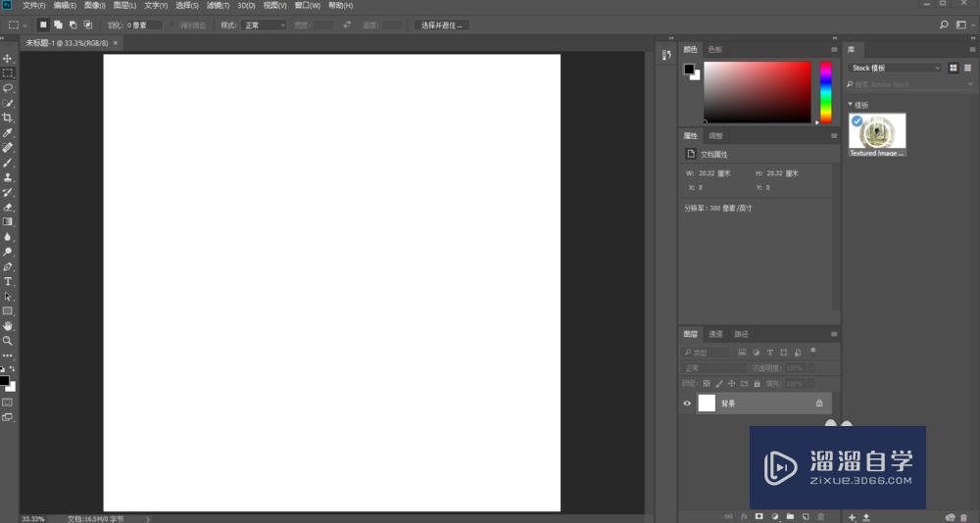This screenshot has height=523, width=980.
Task: Collapse the 模板 section triangle
Action: coord(850,105)
